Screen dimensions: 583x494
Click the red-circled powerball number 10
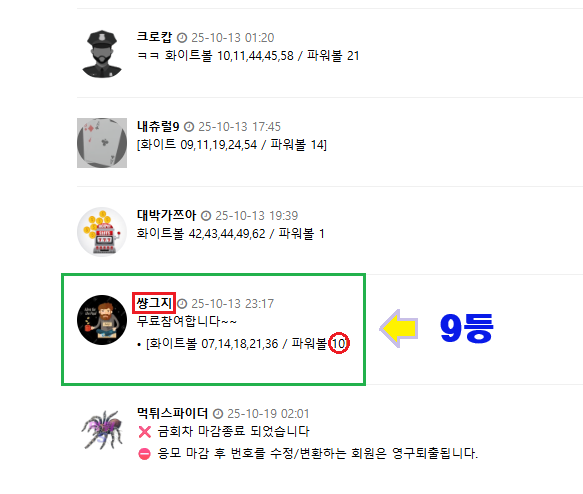[339, 343]
